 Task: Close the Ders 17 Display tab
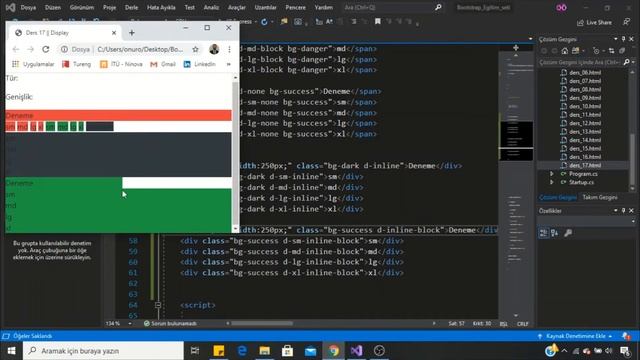pyautogui.click(x=114, y=33)
